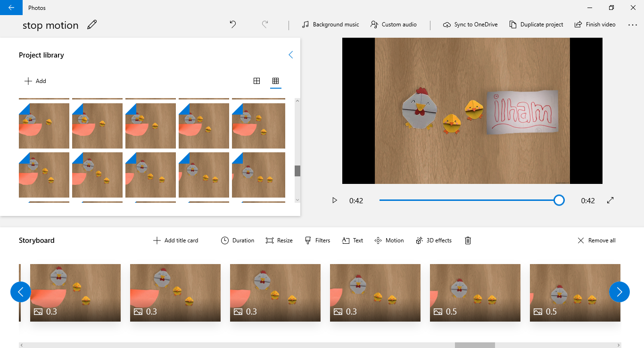Click the library vertical scrollbar thumb
Image resolution: width=644 pixels, height=348 pixels.
[297, 171]
